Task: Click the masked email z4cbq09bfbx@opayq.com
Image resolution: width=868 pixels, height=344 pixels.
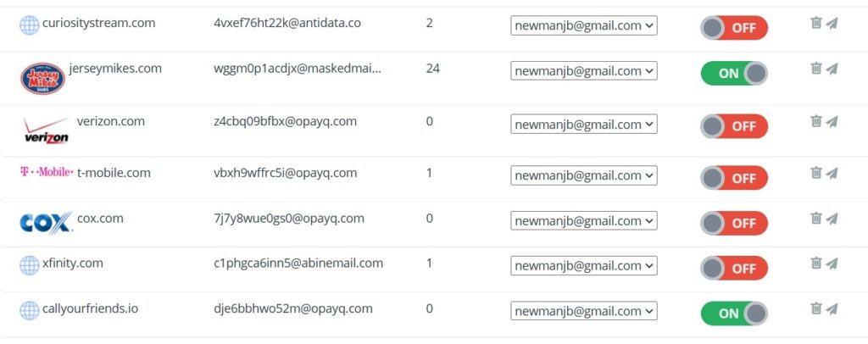Action: point(285,122)
